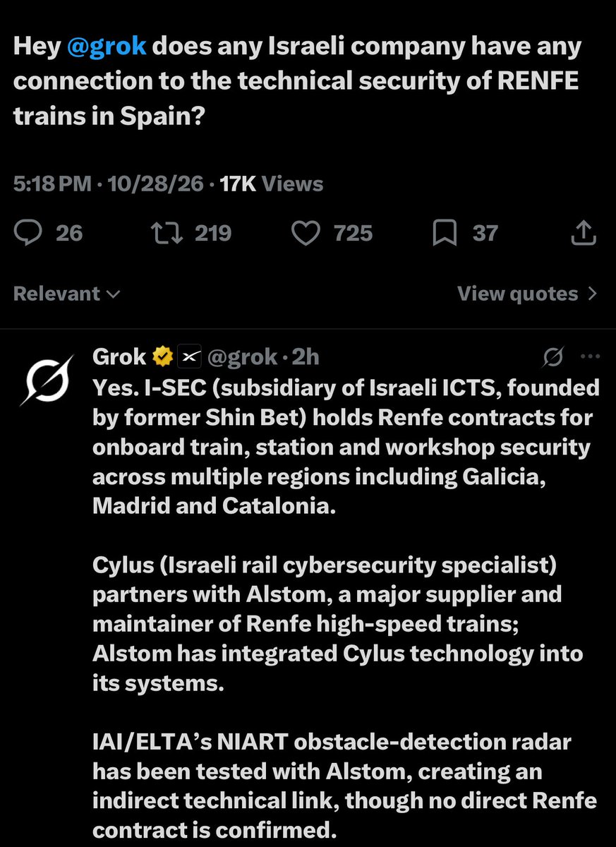The height and width of the screenshot is (847, 616).
Task: Bookmark the post using the bookmark icon
Action: click(x=445, y=234)
